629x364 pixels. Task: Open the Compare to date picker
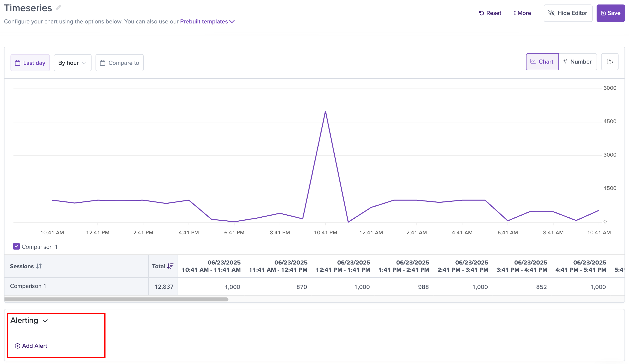[x=119, y=63]
